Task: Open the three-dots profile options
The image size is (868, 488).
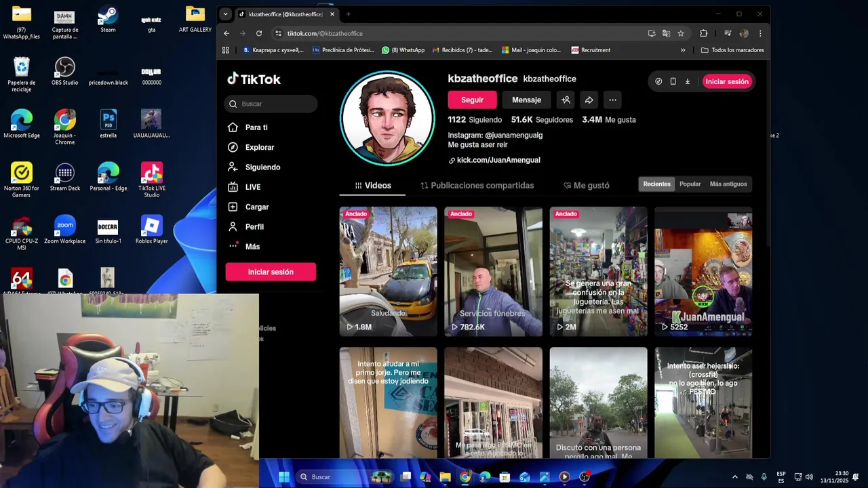Action: coord(612,100)
